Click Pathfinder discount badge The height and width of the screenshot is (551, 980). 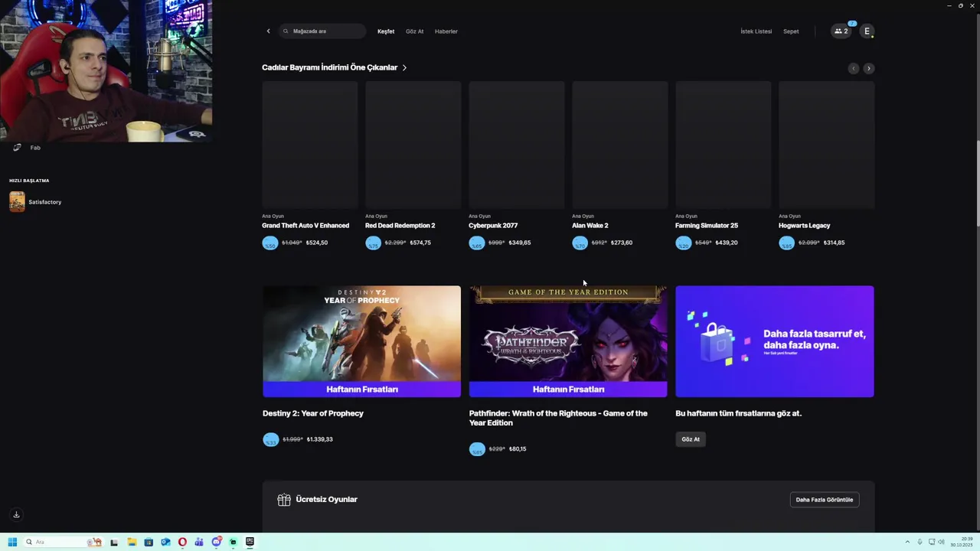point(477,449)
